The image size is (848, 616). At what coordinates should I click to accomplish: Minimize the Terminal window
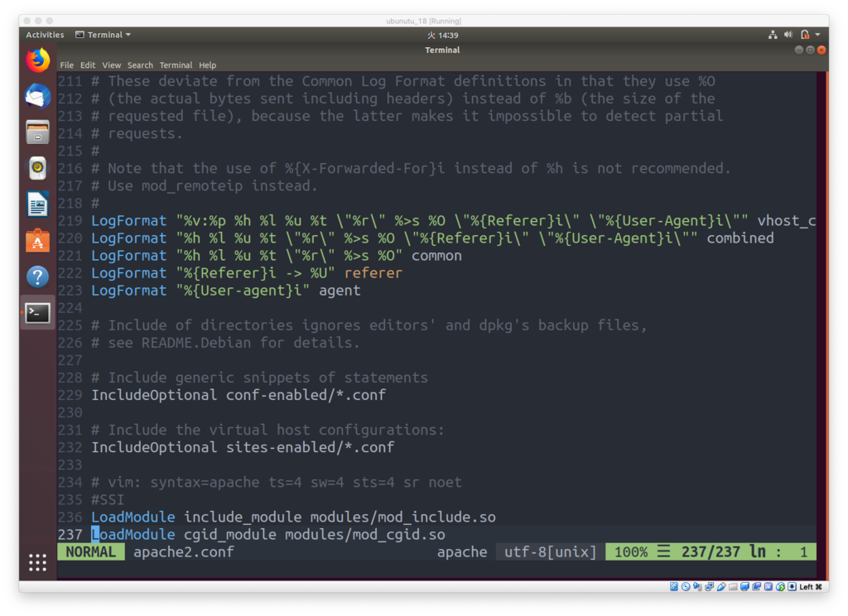pos(799,50)
